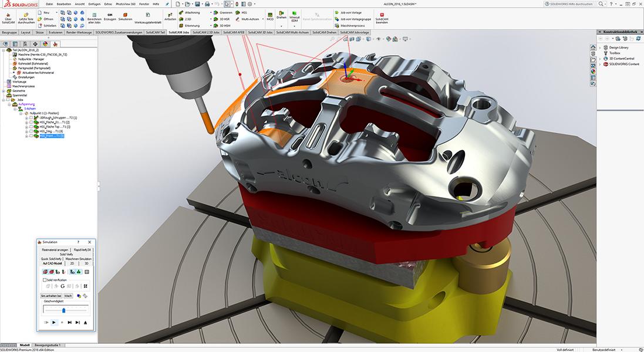The width and height of the screenshot is (644, 352).
Task: Check the HSS_Fläche_01 job checkbox
Action: coord(31,122)
